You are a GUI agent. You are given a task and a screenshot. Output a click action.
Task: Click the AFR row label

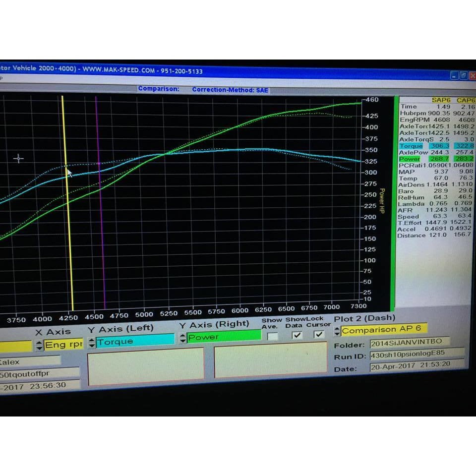click(405, 210)
